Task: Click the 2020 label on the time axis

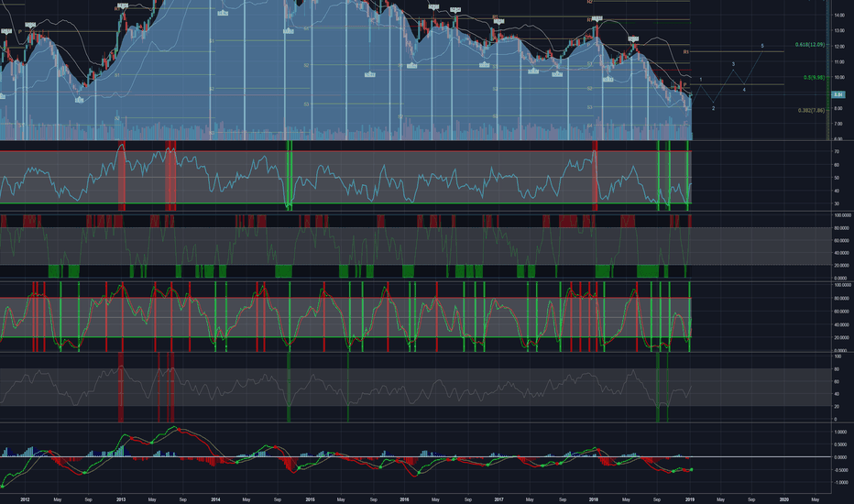Action: coord(784,499)
